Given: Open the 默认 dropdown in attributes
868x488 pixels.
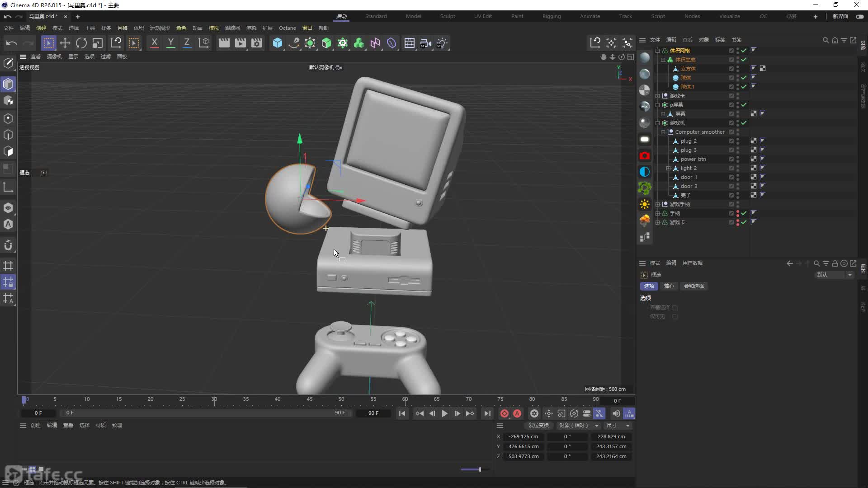Looking at the screenshot, I should [x=834, y=275].
